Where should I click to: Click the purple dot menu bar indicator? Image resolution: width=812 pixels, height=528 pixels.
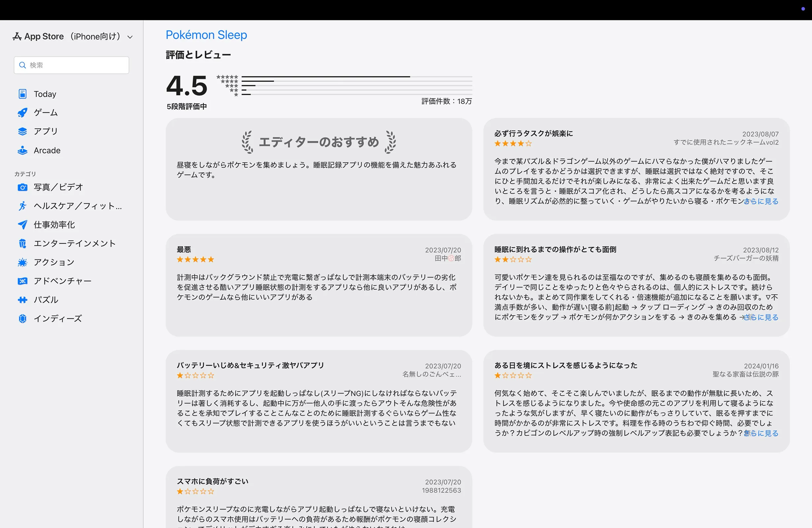803,9
